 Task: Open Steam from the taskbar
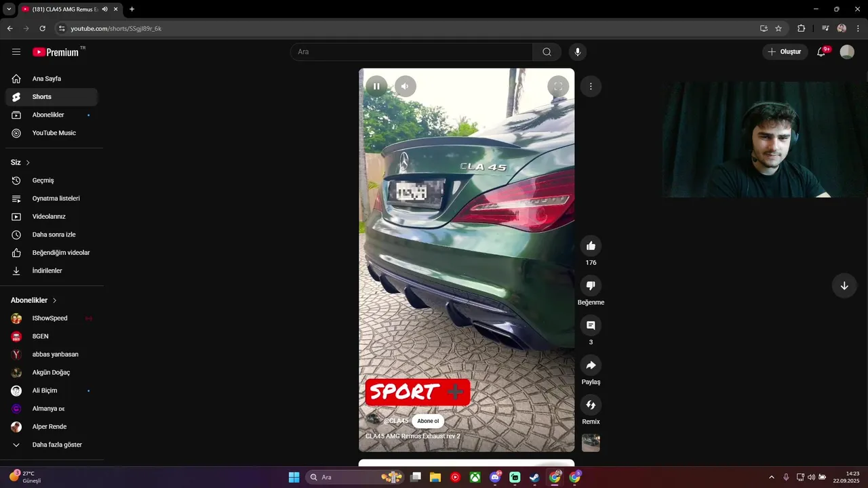point(535,477)
